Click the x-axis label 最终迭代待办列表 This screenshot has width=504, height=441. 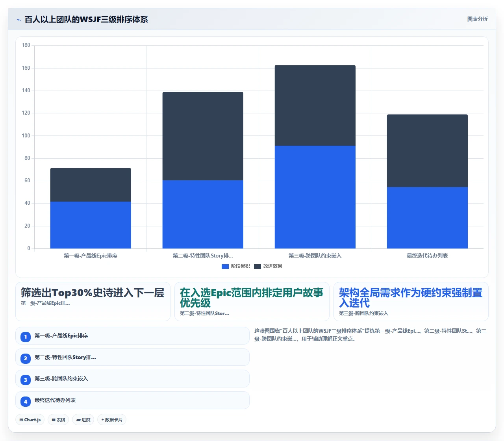pos(427,256)
